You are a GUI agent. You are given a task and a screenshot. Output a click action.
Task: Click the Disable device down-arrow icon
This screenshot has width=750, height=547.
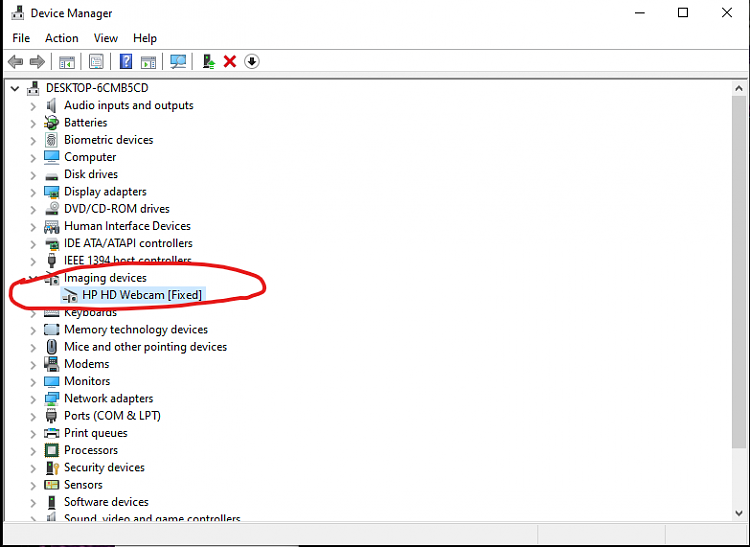(252, 62)
